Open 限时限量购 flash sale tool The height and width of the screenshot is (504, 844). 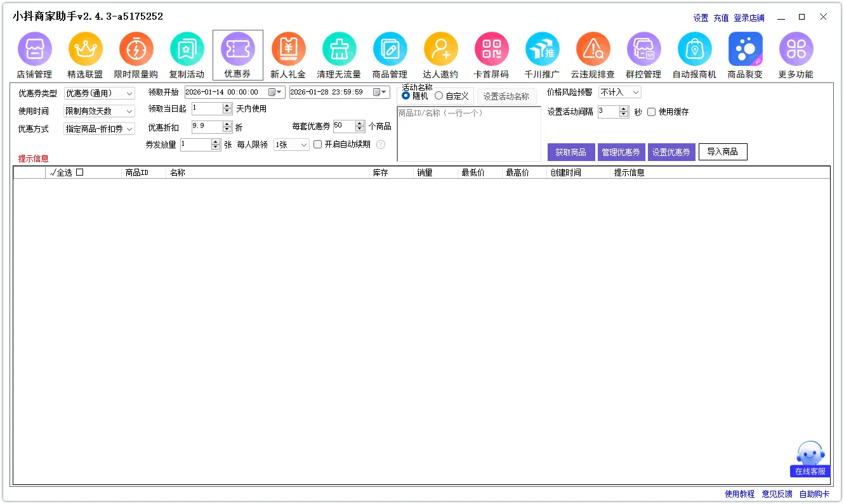(x=136, y=49)
